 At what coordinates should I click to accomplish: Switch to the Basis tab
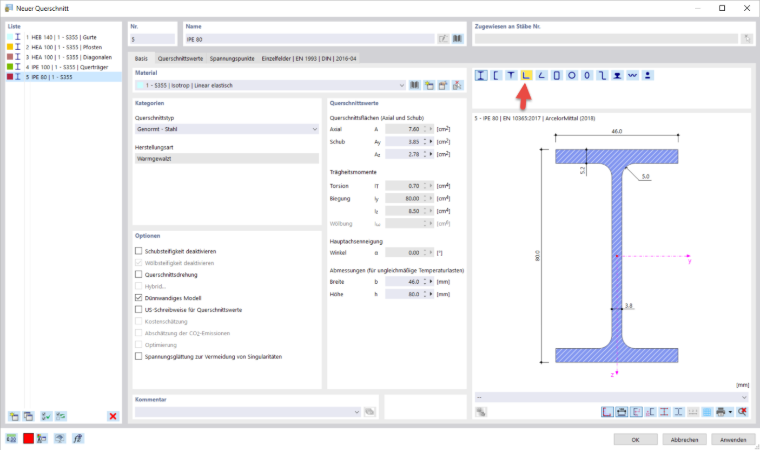pos(142,59)
